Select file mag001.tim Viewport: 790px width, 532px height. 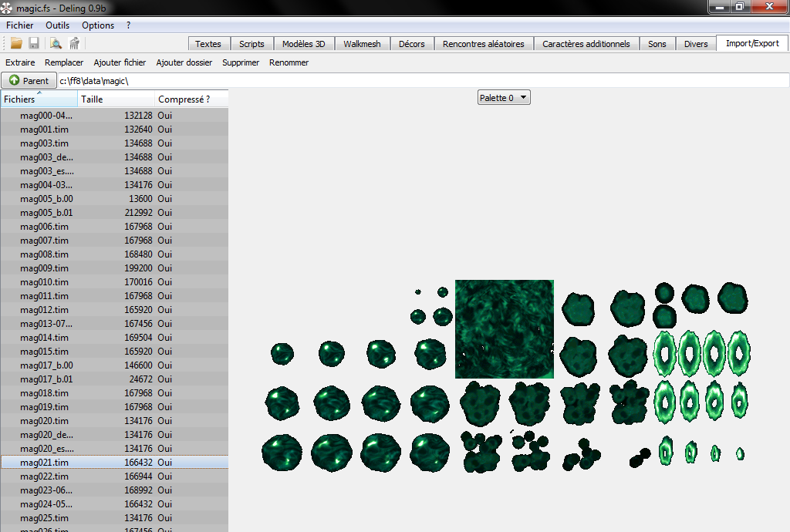point(114,130)
